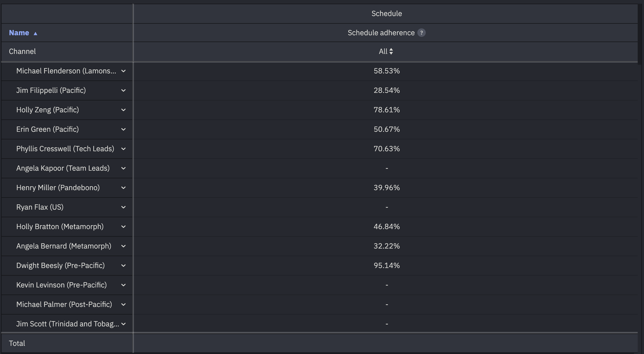The height and width of the screenshot is (354, 644).
Task: Expand Ryan Flax (US) chevron
Action: tap(123, 207)
